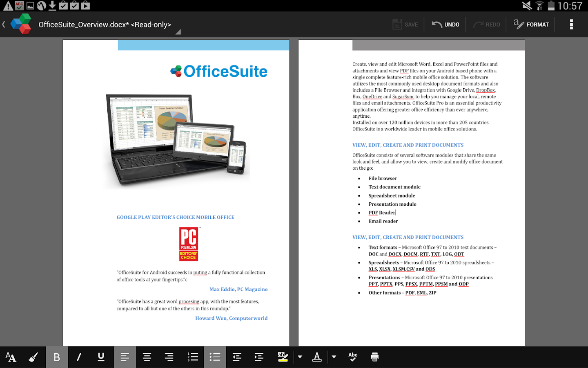Apply italic formatting
Viewport: 588px width, 368px height.
click(79, 357)
